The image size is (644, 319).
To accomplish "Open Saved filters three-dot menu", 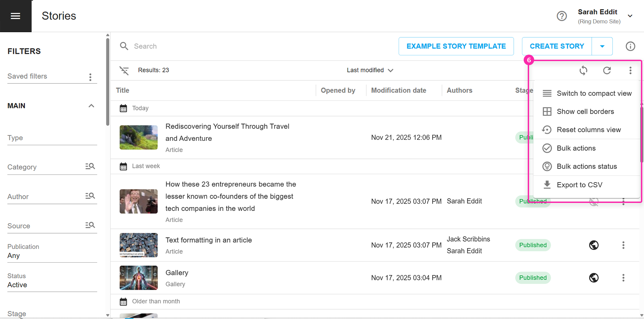I will tap(90, 77).
